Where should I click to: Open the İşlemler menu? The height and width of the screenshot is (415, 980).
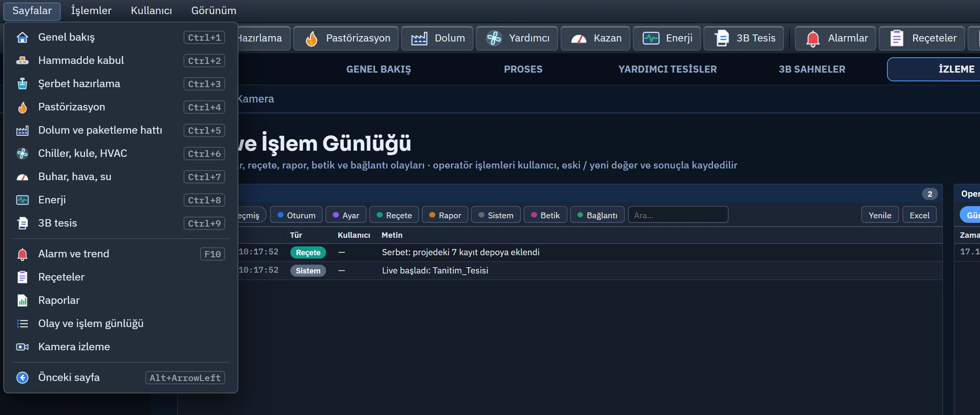[91, 11]
